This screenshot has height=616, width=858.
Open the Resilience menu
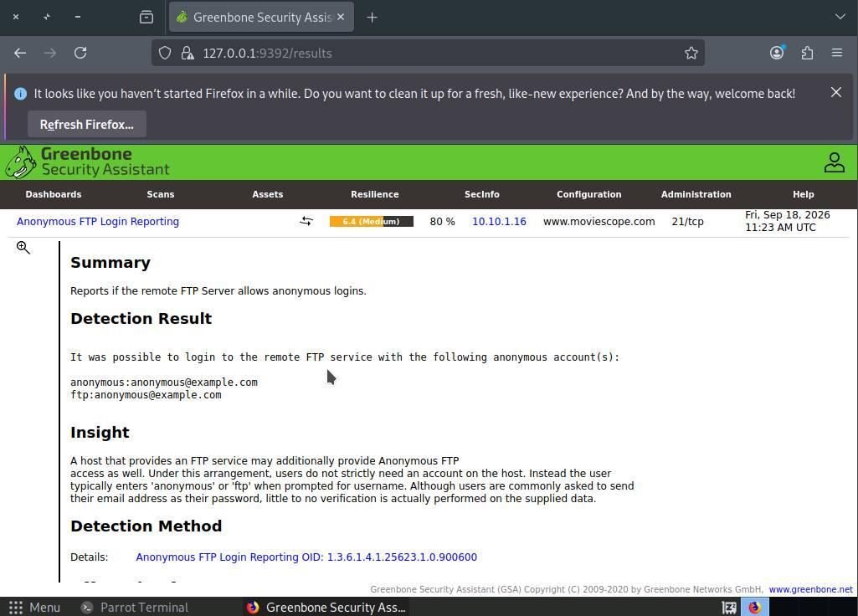[375, 194]
